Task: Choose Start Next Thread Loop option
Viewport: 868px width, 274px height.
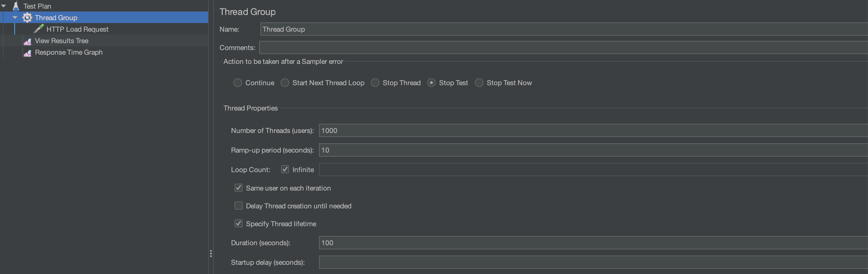Action: pyautogui.click(x=285, y=83)
